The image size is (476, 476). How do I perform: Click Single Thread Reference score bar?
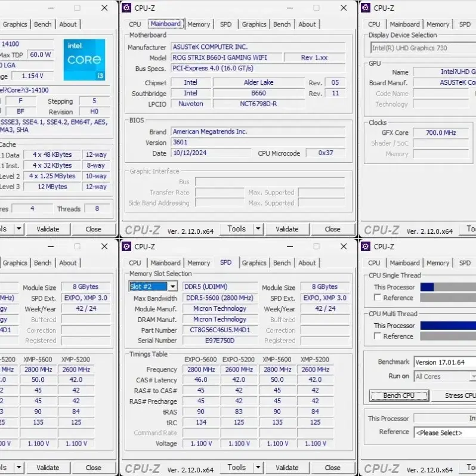[x=448, y=298]
